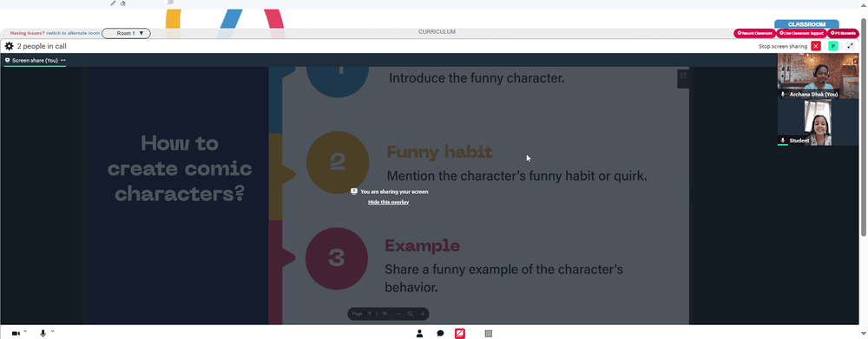Click the gray square icon in bottom bar
The image size is (868, 339).
(x=488, y=334)
